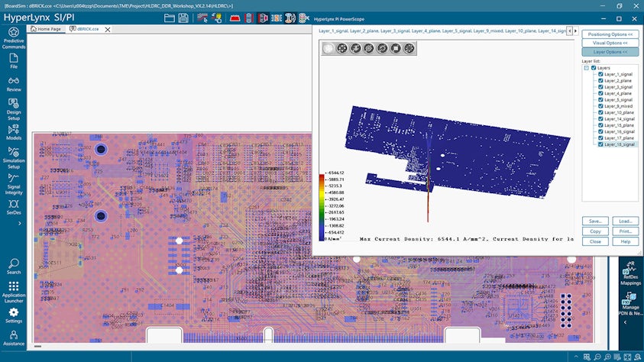Open RefDes Mappings on right panel
Image resolution: width=644 pixels, height=362 pixels.
pos(630,273)
